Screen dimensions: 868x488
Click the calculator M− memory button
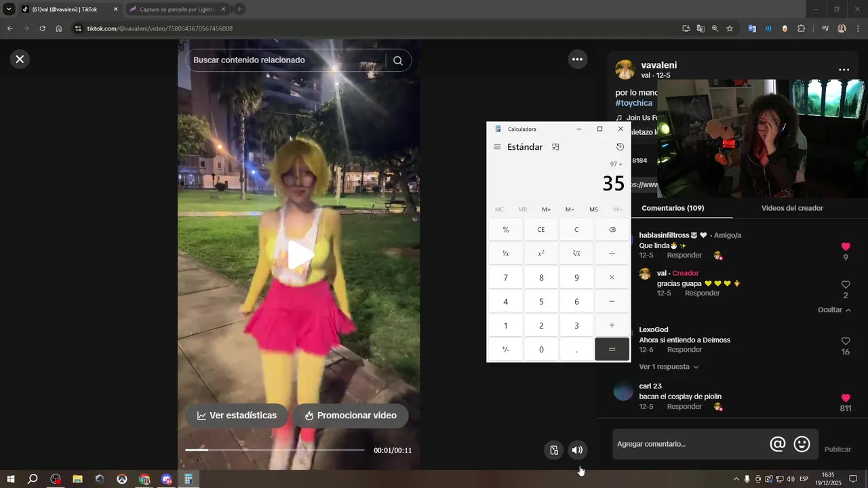click(570, 209)
